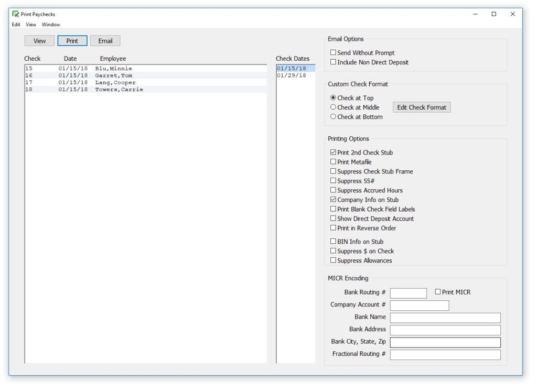Screen dimensions: 537x392
Task: Enable Suppress SS# option
Action: pyautogui.click(x=334, y=181)
